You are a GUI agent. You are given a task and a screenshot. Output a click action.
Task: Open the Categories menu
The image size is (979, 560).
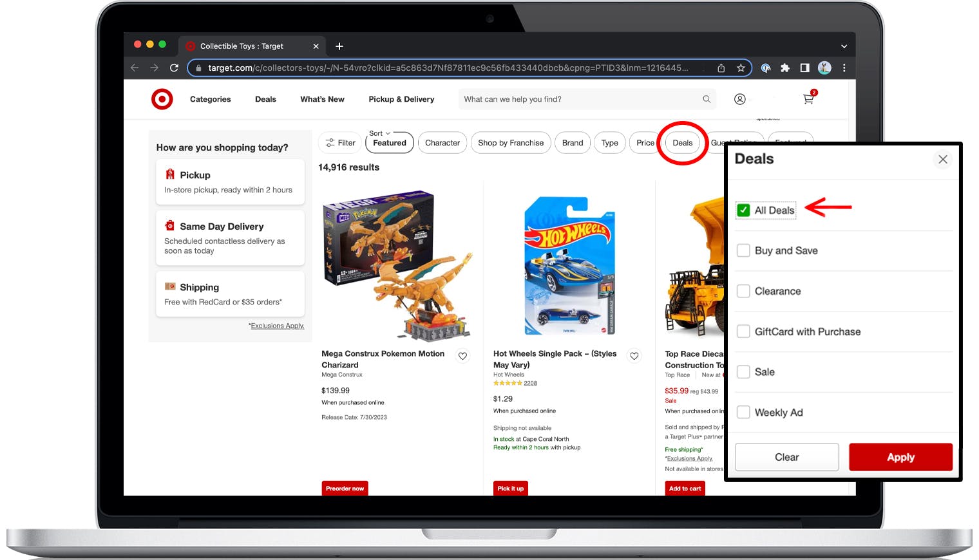(210, 99)
